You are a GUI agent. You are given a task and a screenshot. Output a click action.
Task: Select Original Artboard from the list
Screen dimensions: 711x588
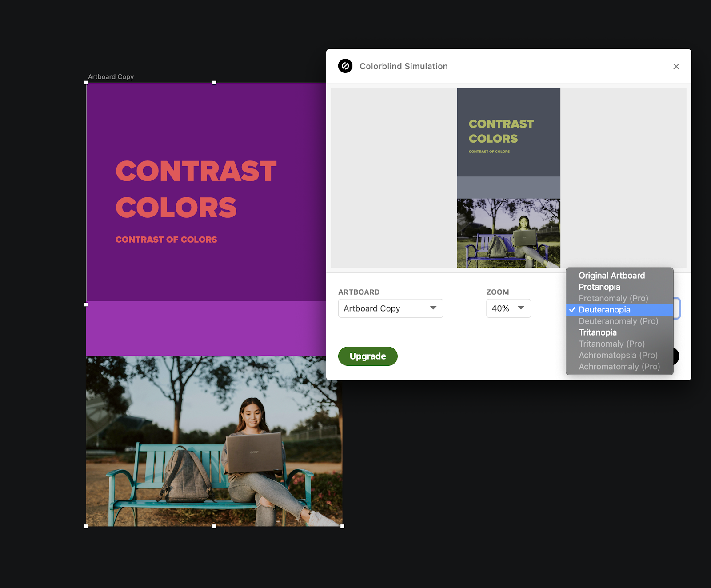(611, 276)
